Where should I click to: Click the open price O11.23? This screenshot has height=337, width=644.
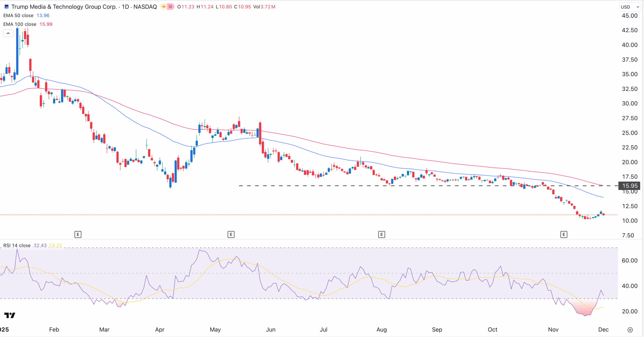pos(186,7)
